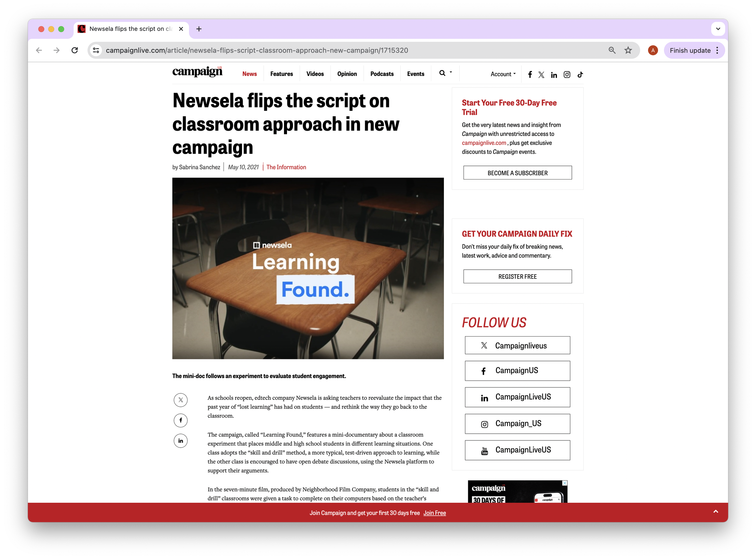Click the Campaign 30 days ad
This screenshot has height=559, width=756.
pyautogui.click(x=517, y=492)
